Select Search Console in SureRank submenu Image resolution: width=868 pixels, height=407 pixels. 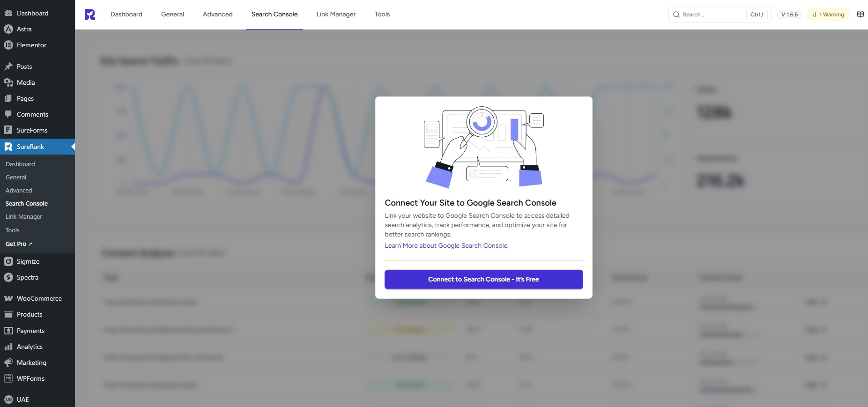click(27, 203)
